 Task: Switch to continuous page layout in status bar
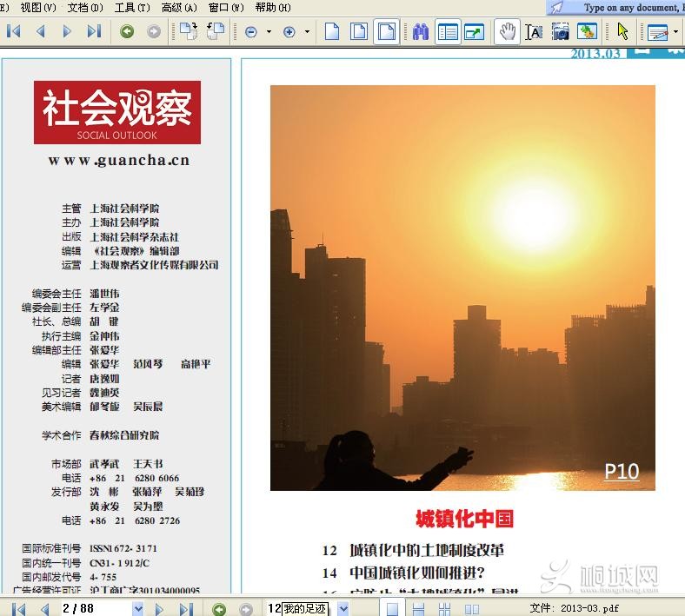pos(421,609)
